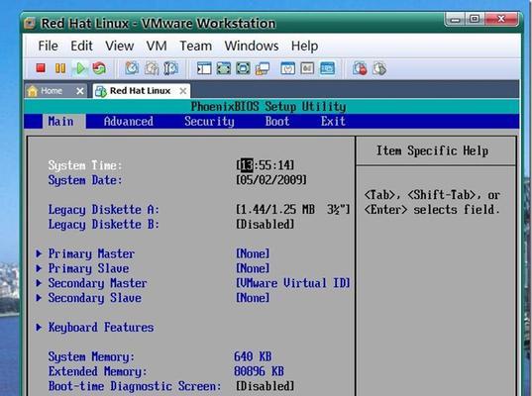Viewport: 532px width, 396px height.
Task: Open the View menu
Action: (x=120, y=46)
